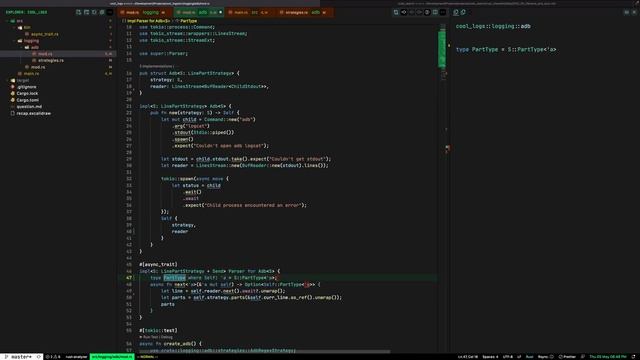The width and height of the screenshot is (640, 360).
Task: Click the implementations code lens above struct Adb
Action: coord(157,66)
